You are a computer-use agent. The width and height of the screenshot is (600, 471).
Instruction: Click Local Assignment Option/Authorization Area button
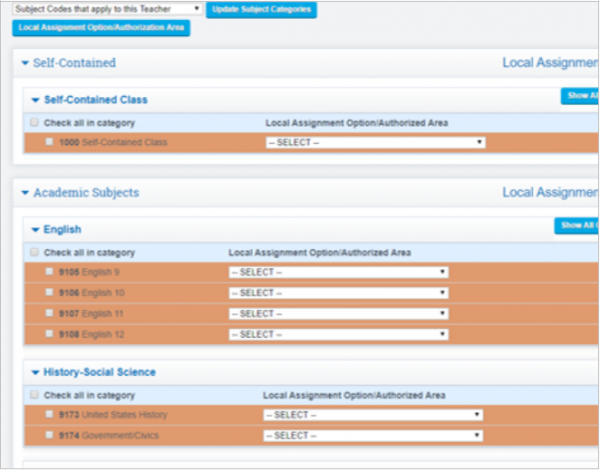(x=101, y=27)
